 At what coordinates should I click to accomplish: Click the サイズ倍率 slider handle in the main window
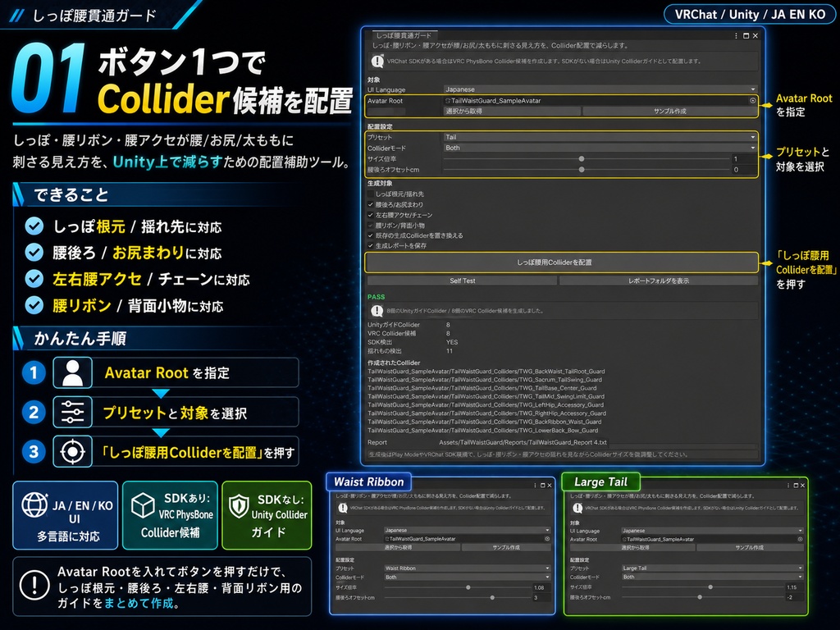click(582, 159)
